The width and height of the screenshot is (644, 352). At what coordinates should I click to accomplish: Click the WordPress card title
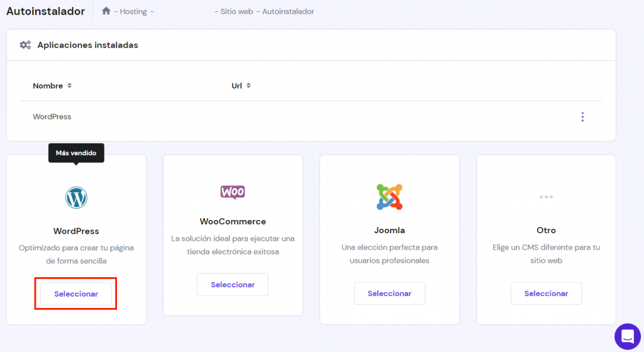tap(76, 231)
